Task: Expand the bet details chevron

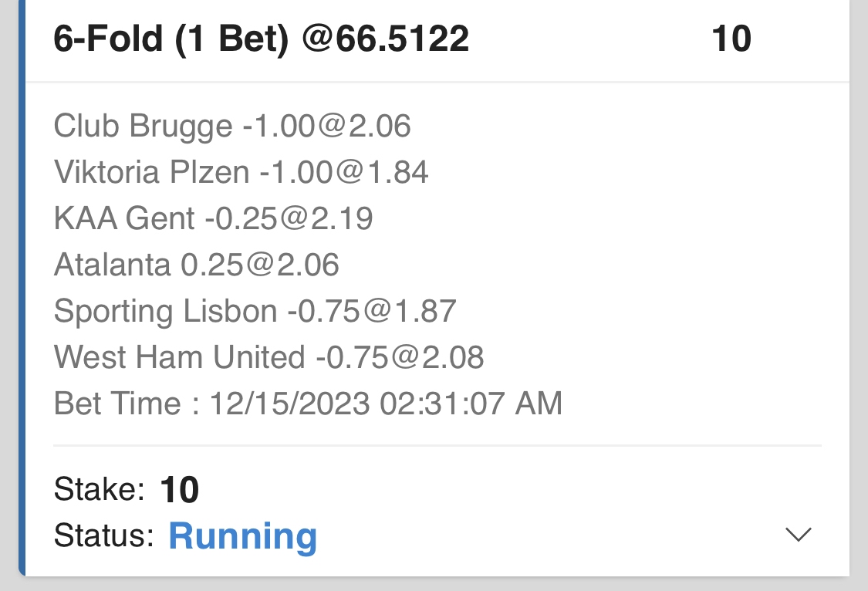Action: [798, 534]
